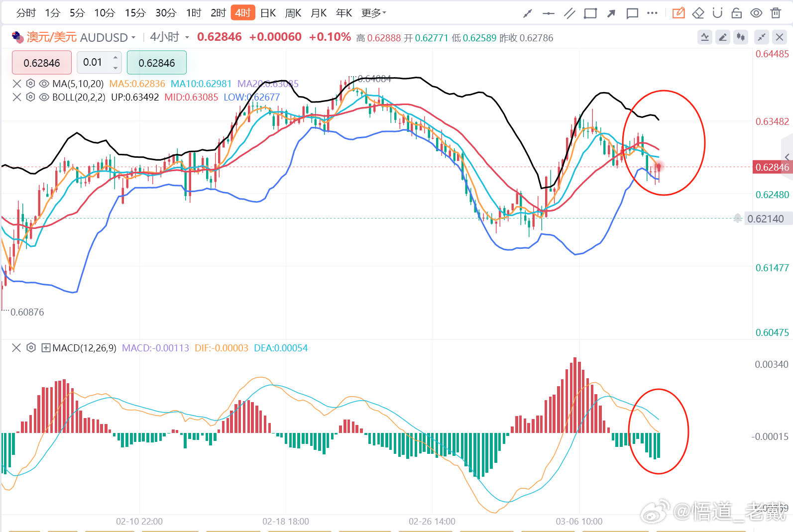This screenshot has height=532, width=793.
Task: Remove the MACD(12,26,9) indicator
Action: pyautogui.click(x=16, y=348)
